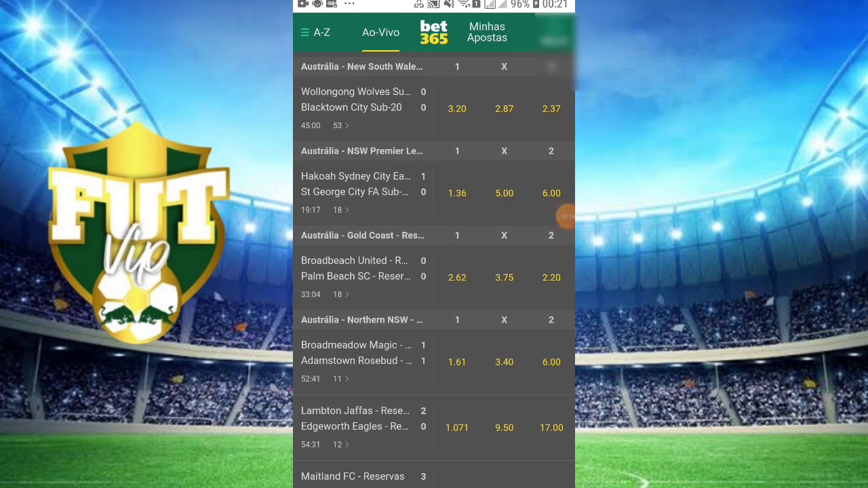Open the Minhas Apostas tab
Viewport: 868px width, 488px height.
tap(487, 33)
